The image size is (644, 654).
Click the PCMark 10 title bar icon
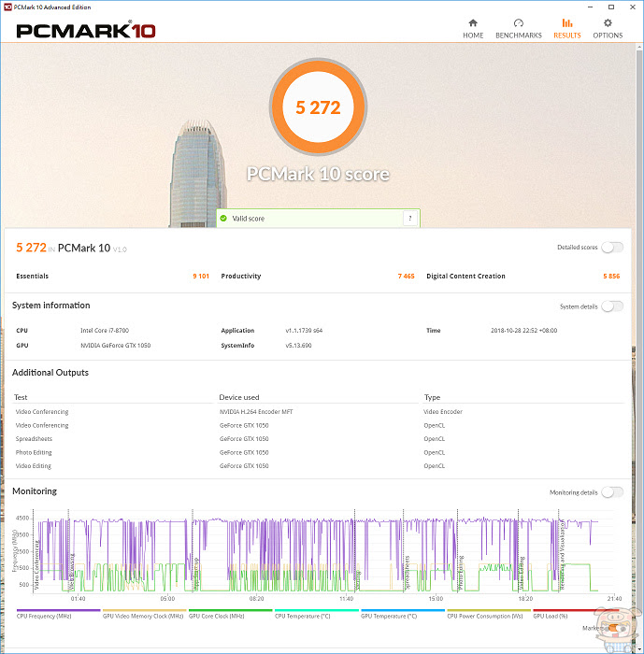7,7
